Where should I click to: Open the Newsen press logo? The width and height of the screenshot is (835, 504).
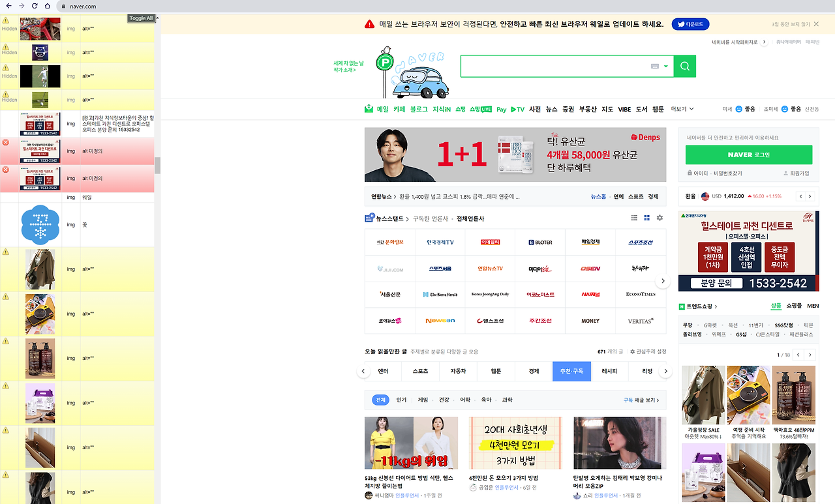pos(440,321)
